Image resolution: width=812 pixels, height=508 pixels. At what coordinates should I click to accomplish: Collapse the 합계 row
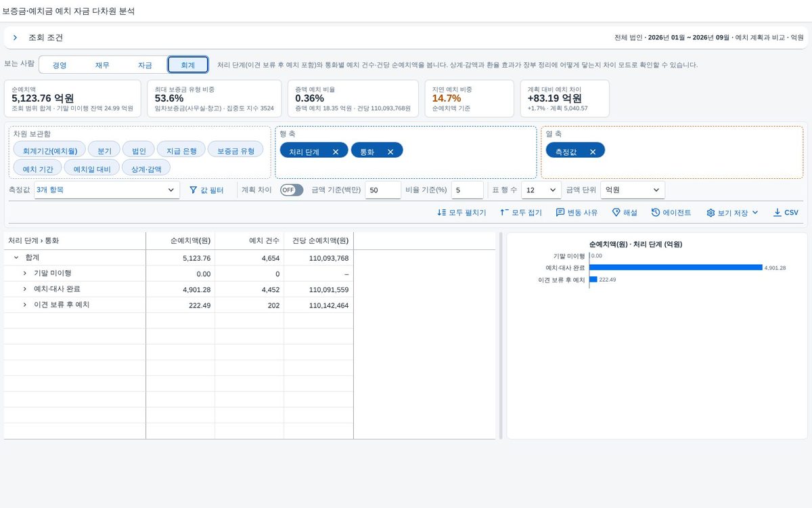[16, 258]
